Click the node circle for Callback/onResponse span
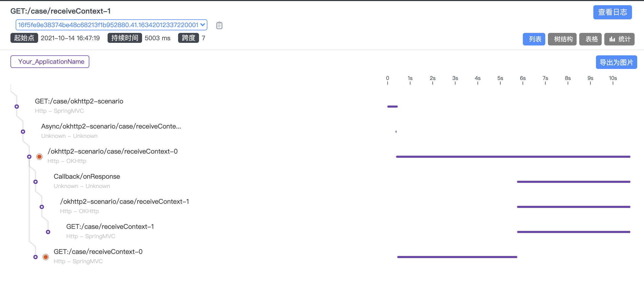 click(x=36, y=182)
